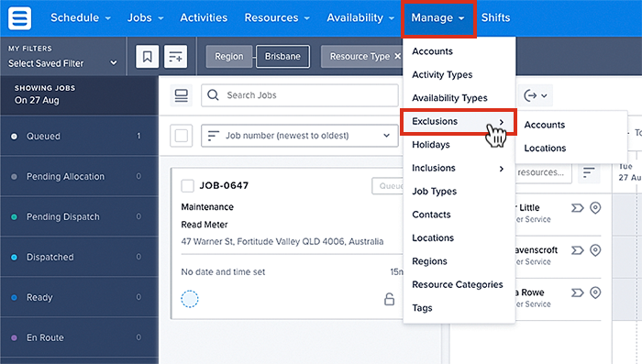Click the search magnifier icon
The width and height of the screenshot is (642, 364).
213,95
